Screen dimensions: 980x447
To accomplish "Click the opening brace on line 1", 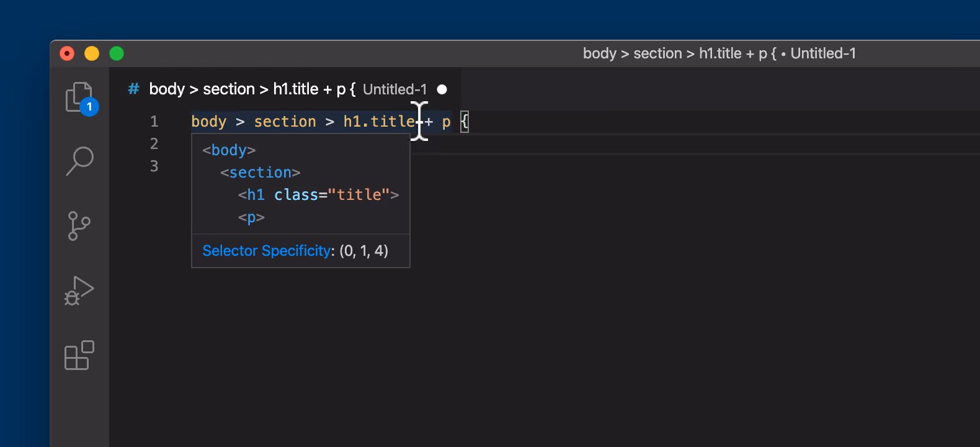I will [x=465, y=122].
